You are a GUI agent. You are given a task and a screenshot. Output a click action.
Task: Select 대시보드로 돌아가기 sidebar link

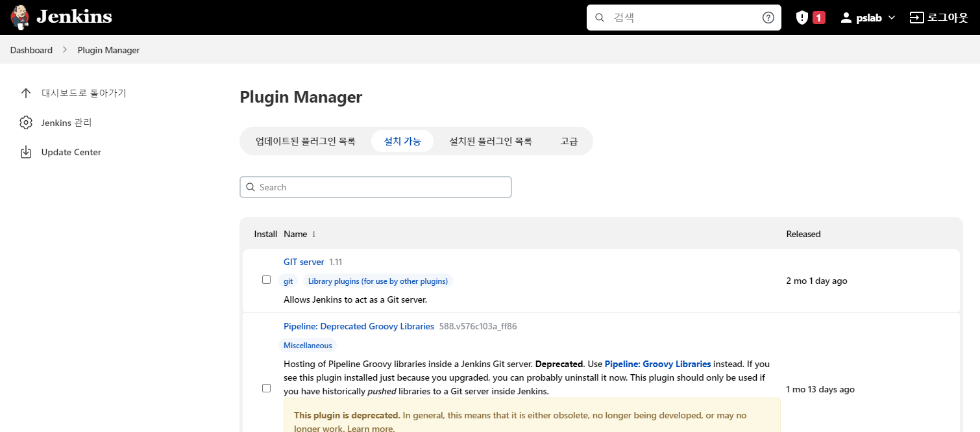[x=84, y=93]
